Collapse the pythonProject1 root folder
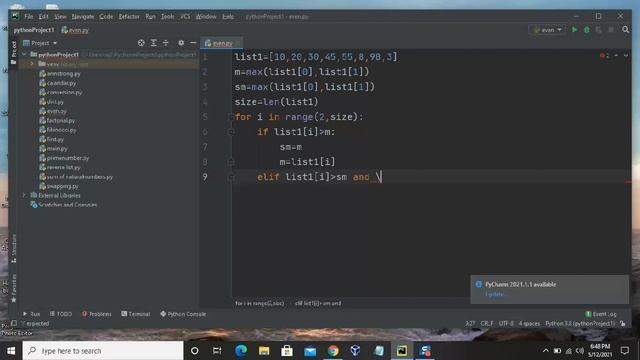The width and height of the screenshot is (640, 360). pyautogui.click(x=24, y=54)
